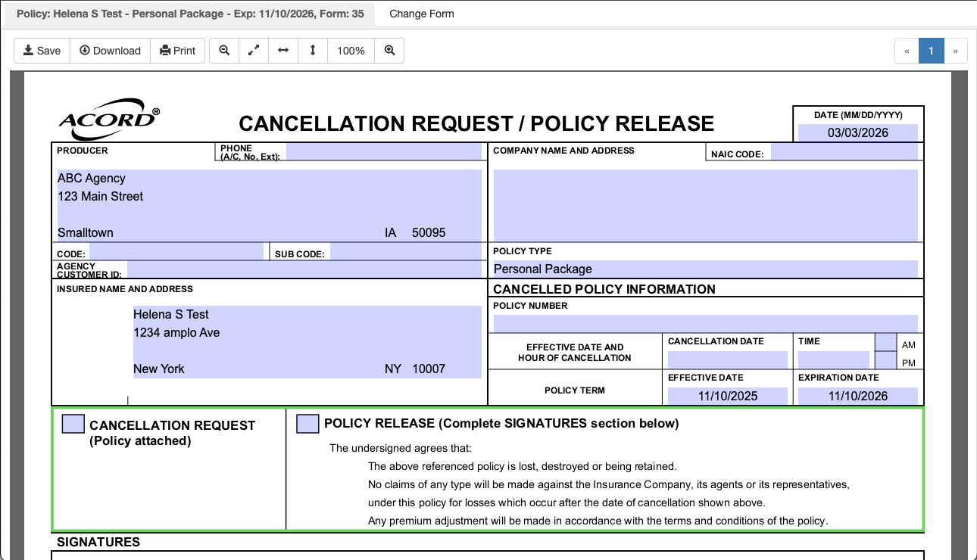This screenshot has width=977, height=560.
Task: Zoom out of the document
Action: pos(224,51)
